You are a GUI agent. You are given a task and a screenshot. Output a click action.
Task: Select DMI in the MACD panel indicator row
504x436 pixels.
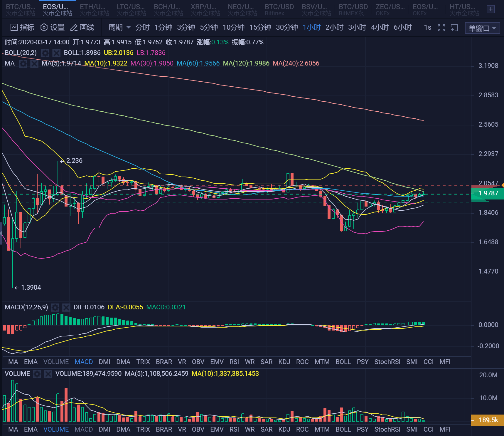[104, 362]
